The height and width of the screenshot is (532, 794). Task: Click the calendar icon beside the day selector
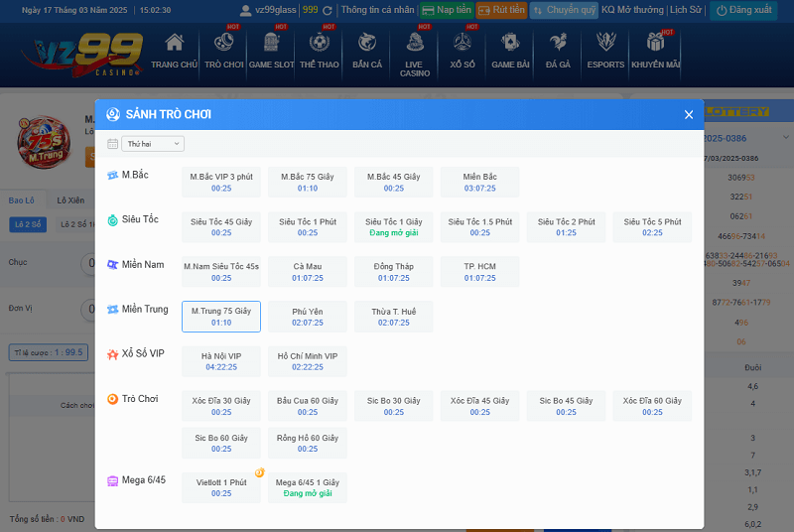tap(112, 144)
